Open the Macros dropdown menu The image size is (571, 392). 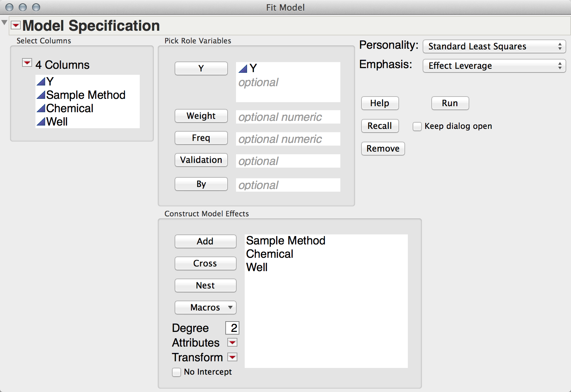coord(205,308)
